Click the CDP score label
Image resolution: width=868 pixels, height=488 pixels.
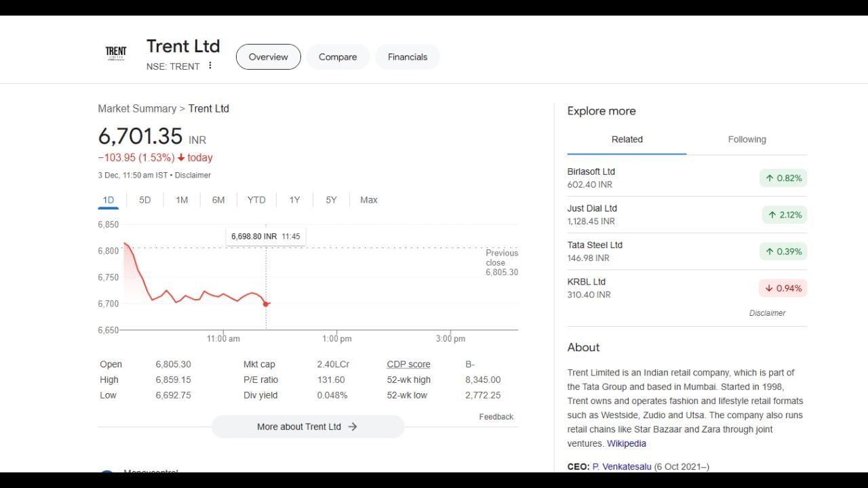pyautogui.click(x=408, y=365)
